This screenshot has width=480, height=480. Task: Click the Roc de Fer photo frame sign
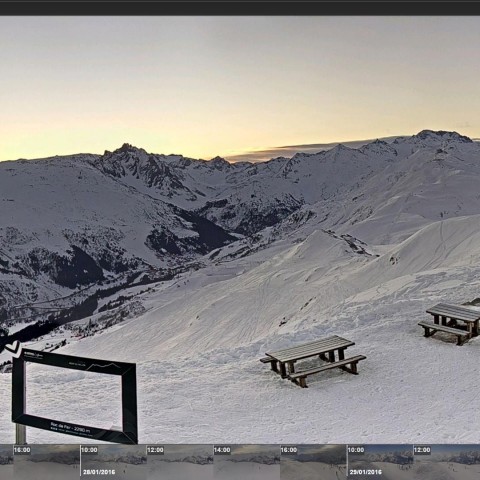[x=75, y=397]
